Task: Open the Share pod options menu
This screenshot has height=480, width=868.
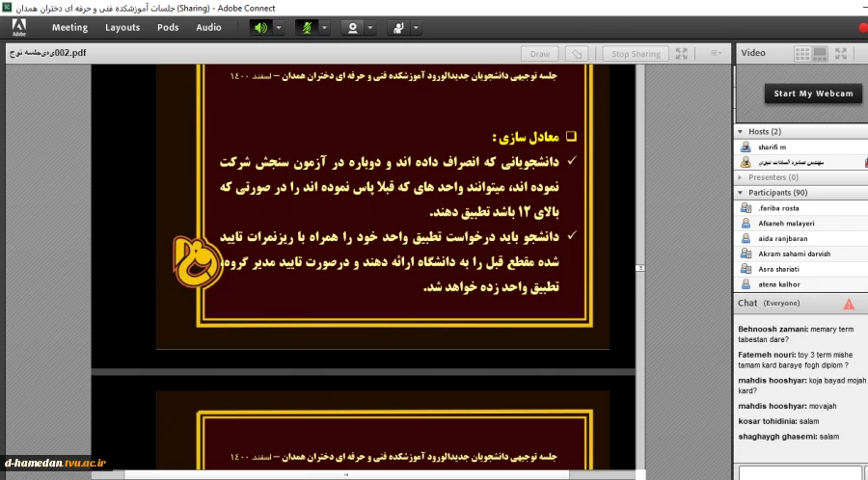Action: click(x=716, y=53)
